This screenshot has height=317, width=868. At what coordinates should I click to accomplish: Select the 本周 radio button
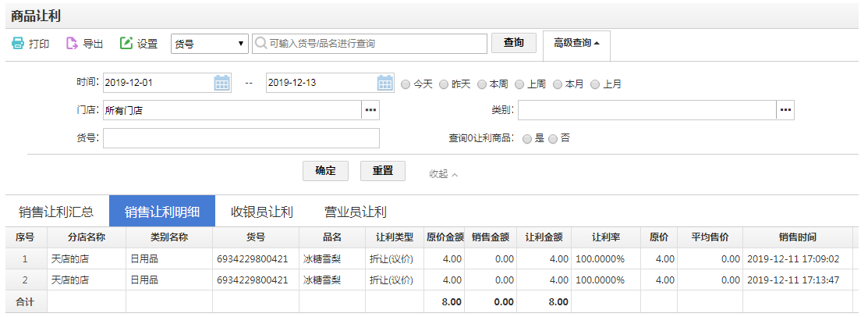482,85
